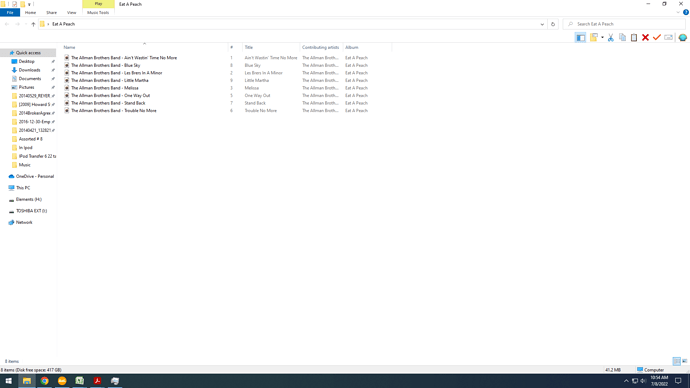Open Excel from the taskbar
The image size is (690, 388).
tap(80, 381)
